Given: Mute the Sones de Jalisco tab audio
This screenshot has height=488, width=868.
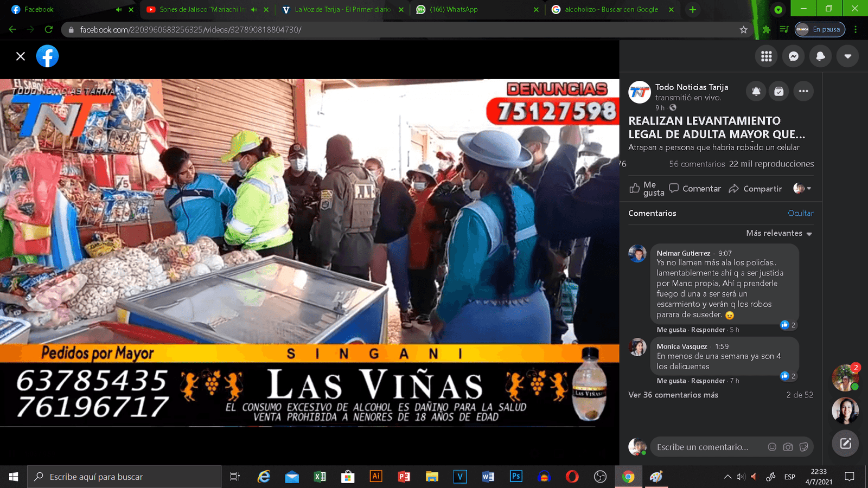Looking at the screenshot, I should [x=254, y=10].
